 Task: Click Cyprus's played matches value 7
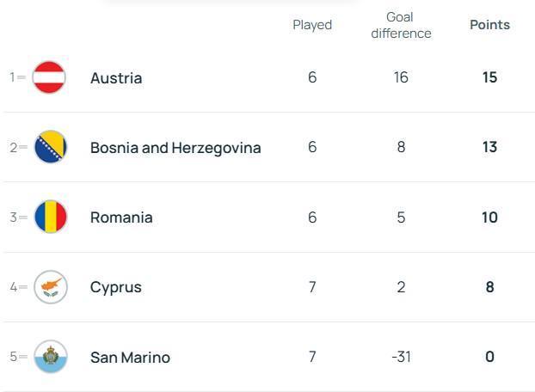(x=312, y=287)
